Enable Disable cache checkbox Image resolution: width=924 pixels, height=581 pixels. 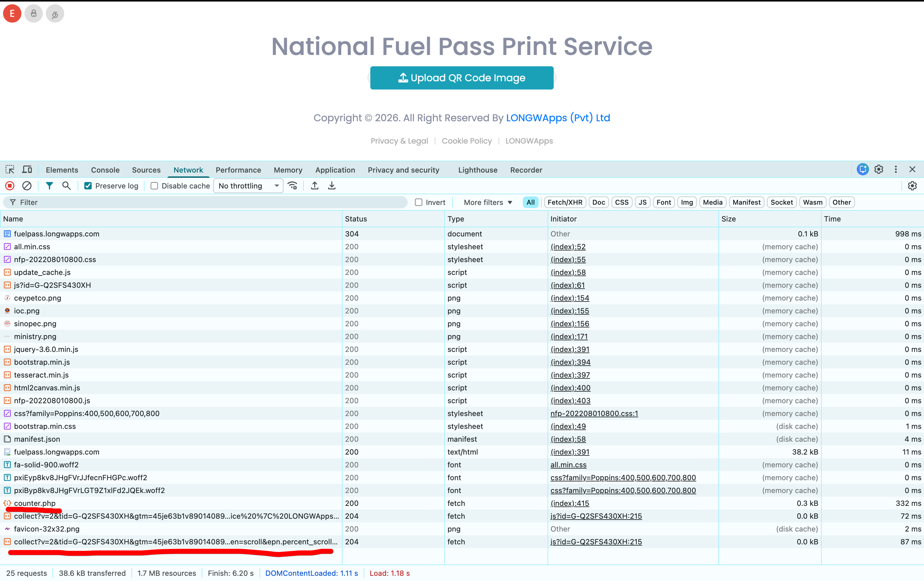[x=154, y=186]
